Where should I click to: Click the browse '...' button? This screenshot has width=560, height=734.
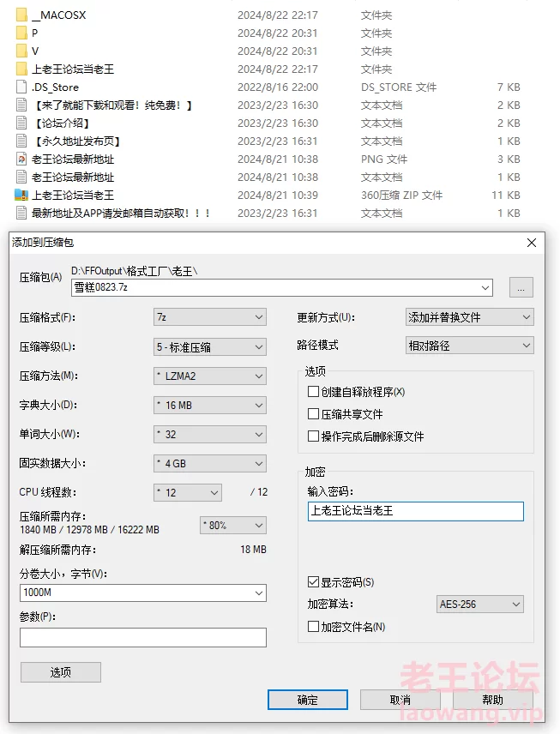click(x=521, y=287)
